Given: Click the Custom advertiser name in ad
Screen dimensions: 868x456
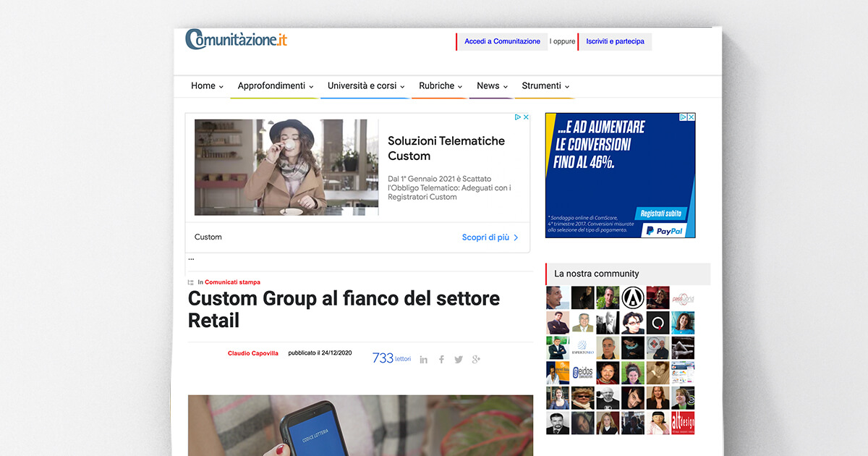Looking at the screenshot, I should click(x=208, y=237).
